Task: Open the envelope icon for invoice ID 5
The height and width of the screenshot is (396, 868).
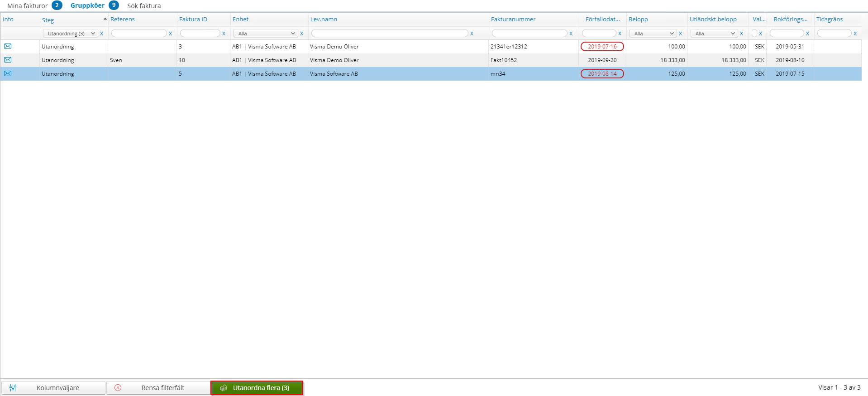Action: 8,73
